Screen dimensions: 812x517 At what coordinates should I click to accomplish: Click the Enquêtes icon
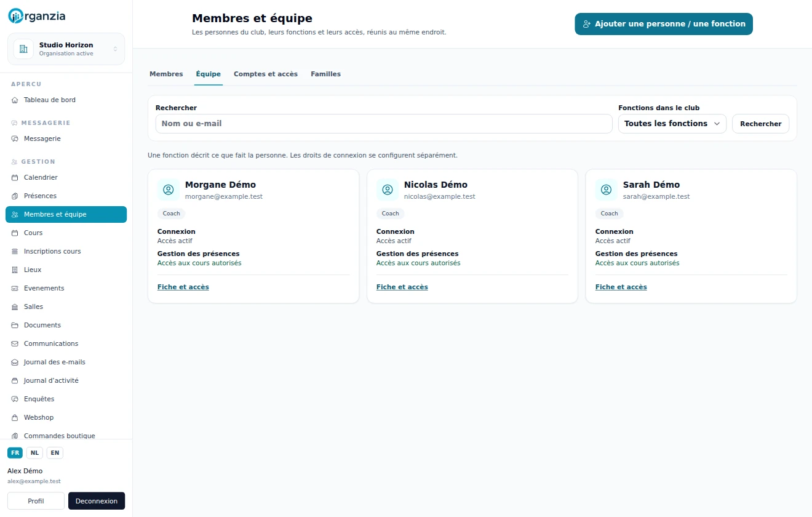[15, 399]
